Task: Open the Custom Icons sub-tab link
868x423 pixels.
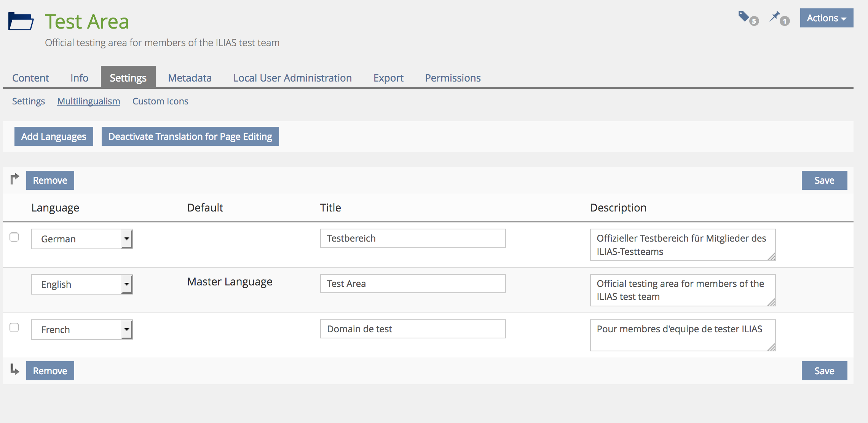Action: [160, 101]
